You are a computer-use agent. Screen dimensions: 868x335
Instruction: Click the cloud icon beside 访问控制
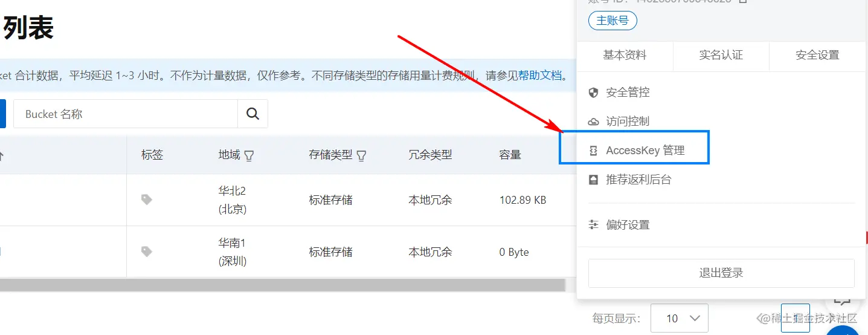tap(593, 122)
